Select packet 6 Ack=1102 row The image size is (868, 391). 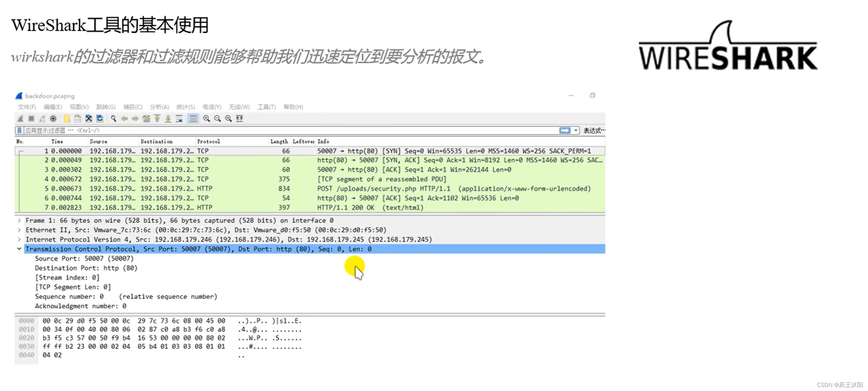(x=310, y=198)
